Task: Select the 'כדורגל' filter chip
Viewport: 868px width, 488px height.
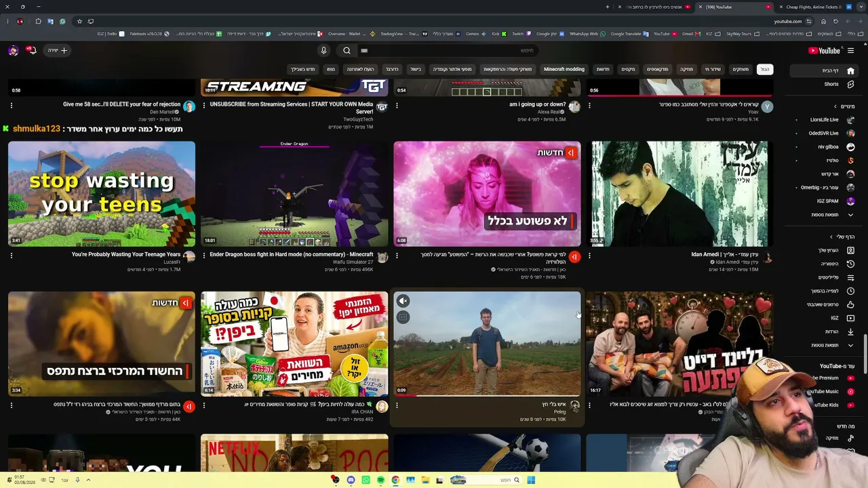Action: pos(392,69)
